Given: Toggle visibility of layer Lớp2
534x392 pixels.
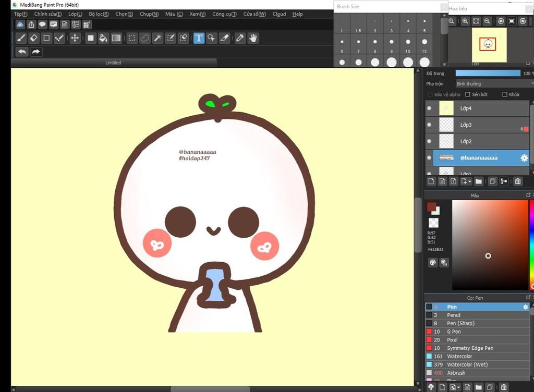Looking at the screenshot, I should coord(429,141).
